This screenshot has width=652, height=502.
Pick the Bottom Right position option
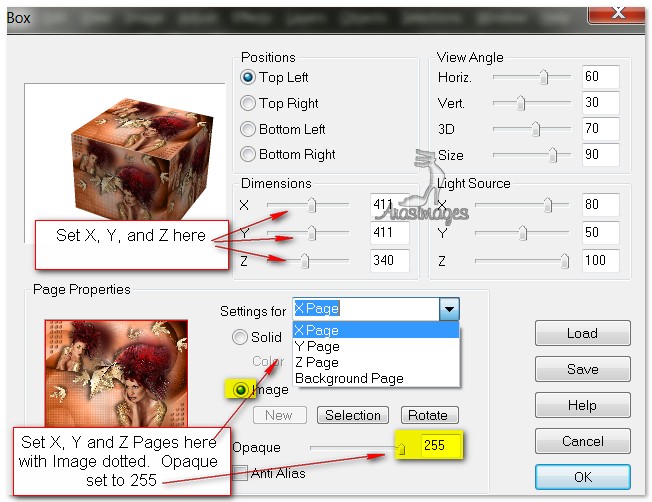(x=249, y=155)
